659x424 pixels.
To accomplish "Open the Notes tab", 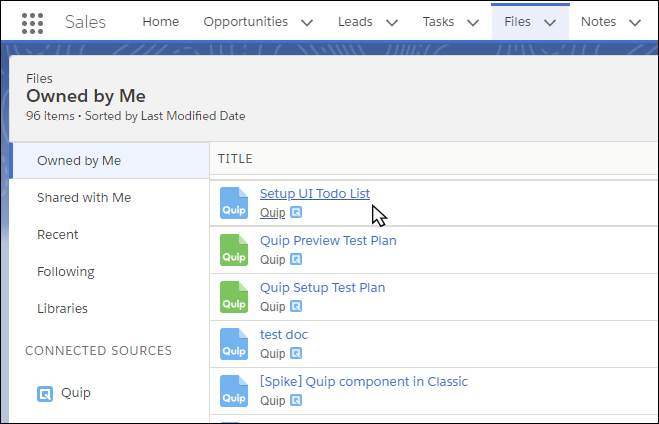I will click(598, 22).
